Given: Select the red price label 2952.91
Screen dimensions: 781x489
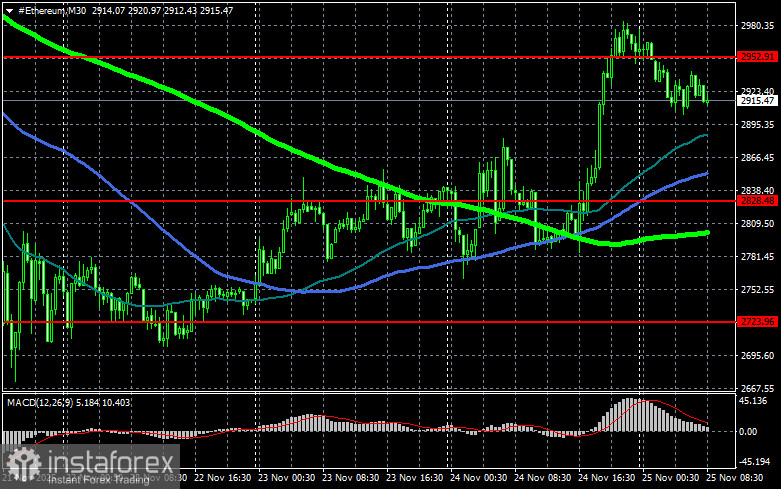Looking at the screenshot, I should coord(757,57).
